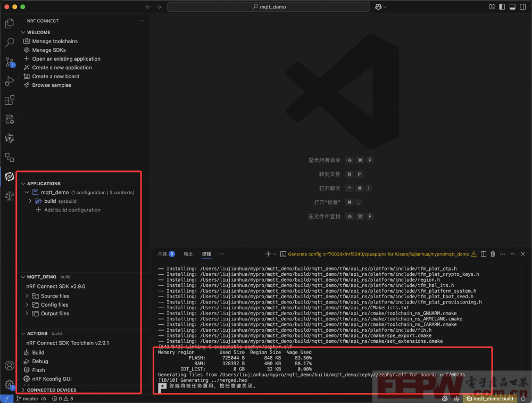This screenshot has height=403, width=532.
Task: Open terminal panel more actions
Action: click(x=503, y=254)
